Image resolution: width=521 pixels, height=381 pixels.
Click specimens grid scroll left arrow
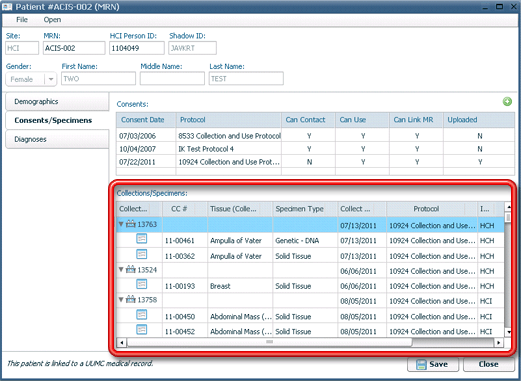click(x=122, y=342)
